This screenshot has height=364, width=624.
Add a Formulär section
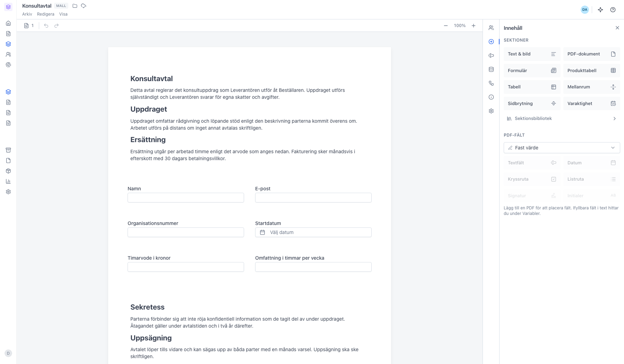click(532, 71)
